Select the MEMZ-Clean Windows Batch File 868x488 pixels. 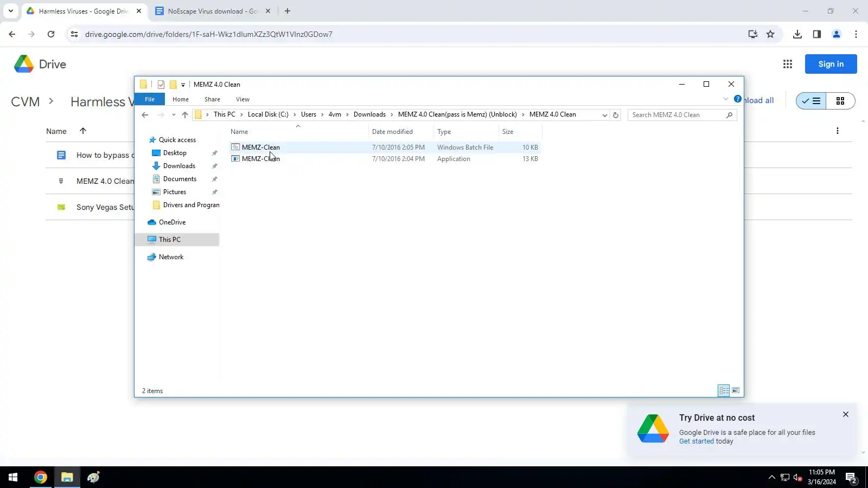(385, 147)
